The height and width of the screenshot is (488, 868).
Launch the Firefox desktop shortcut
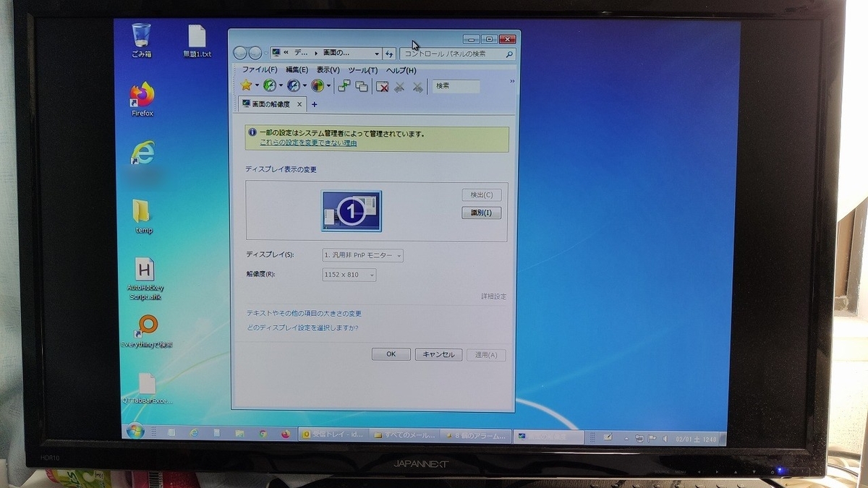[142, 99]
